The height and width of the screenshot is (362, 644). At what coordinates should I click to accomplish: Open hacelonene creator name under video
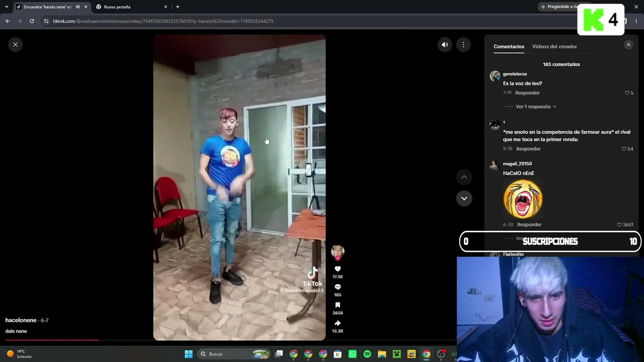coord(21,320)
